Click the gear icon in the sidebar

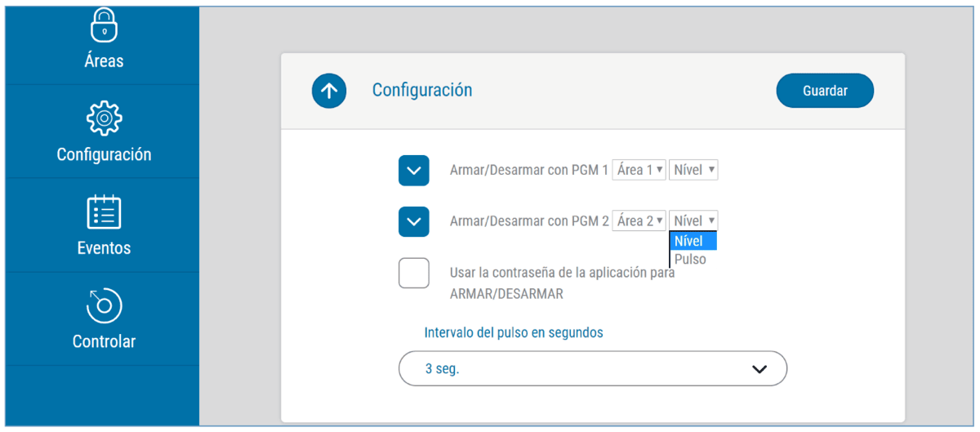104,119
